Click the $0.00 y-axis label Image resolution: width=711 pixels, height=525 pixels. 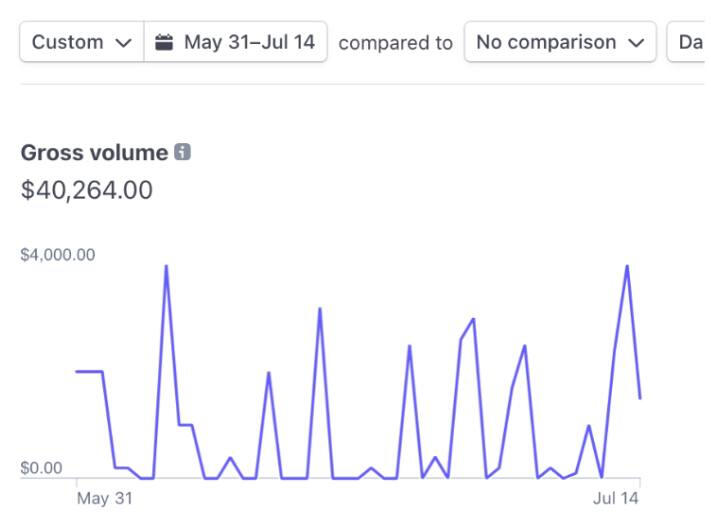(x=41, y=468)
